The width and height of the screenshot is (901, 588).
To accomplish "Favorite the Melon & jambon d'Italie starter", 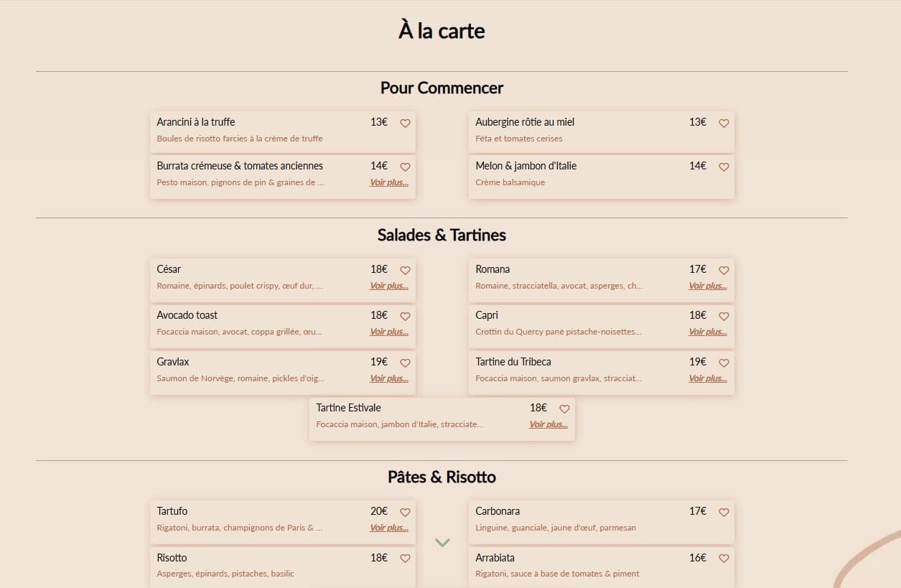I will tap(724, 167).
